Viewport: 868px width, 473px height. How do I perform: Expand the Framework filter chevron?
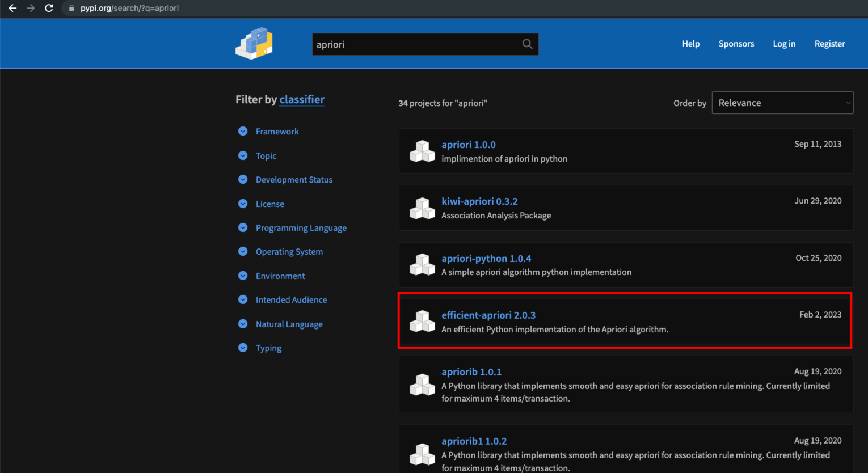[x=243, y=131]
